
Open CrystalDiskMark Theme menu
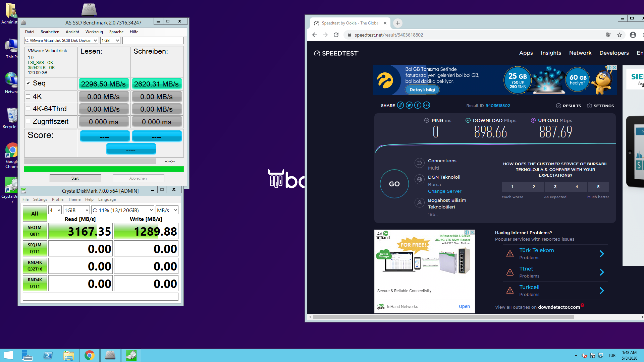tap(74, 199)
